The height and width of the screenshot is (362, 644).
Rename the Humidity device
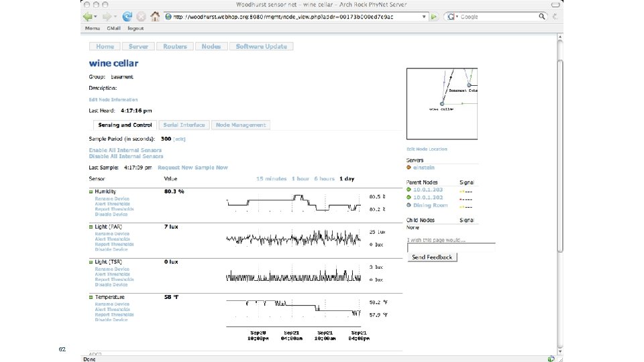[x=112, y=198]
